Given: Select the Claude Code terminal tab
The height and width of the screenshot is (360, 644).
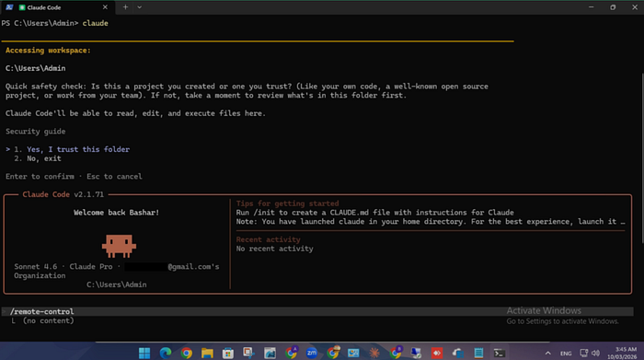Looking at the screenshot, I should [57, 7].
